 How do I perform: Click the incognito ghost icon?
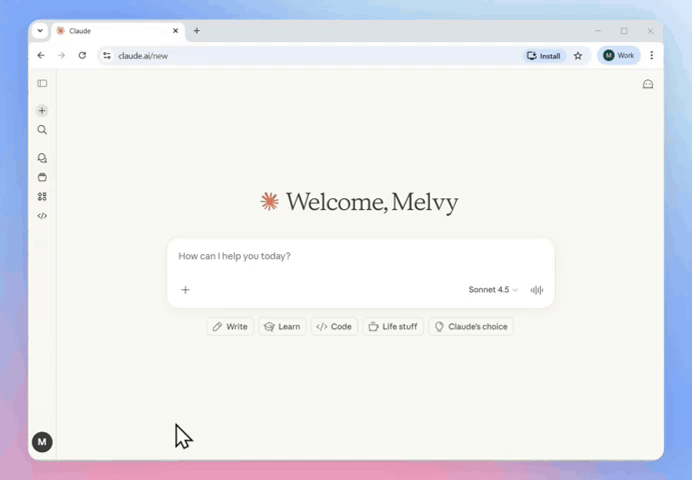click(648, 85)
